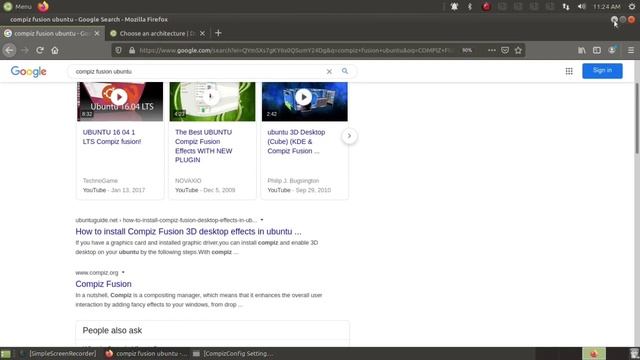Open the notification bell icon in the tray

coord(454,7)
